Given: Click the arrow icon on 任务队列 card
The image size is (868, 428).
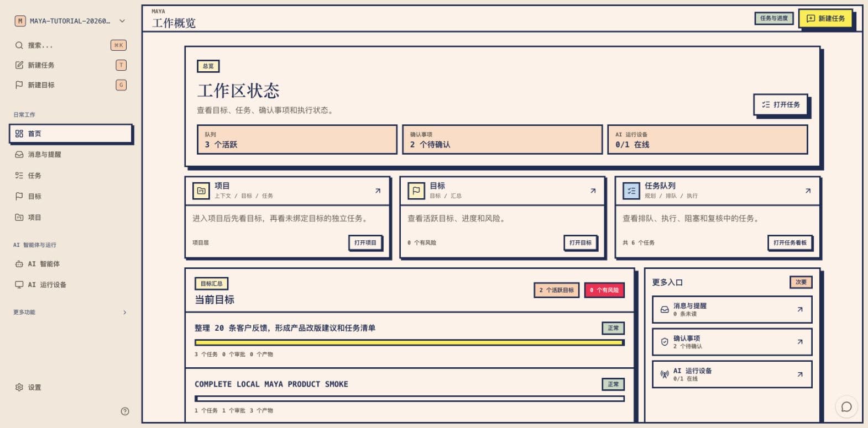Looking at the screenshot, I should [x=808, y=191].
